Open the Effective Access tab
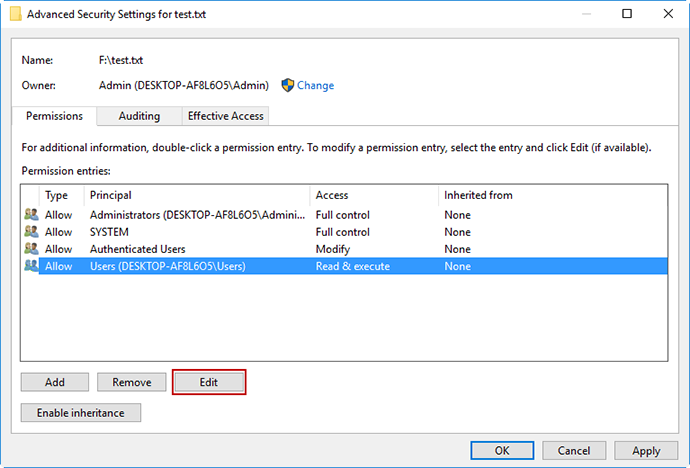The height and width of the screenshot is (468, 690). point(226,116)
